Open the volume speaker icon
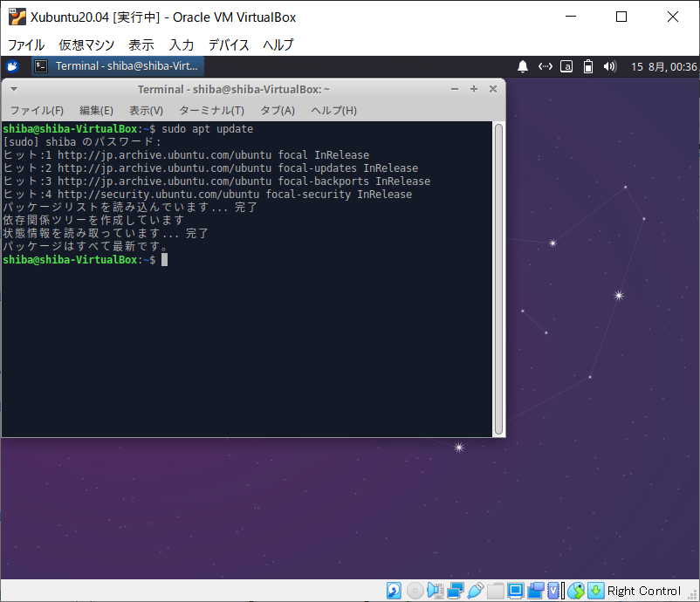The height and width of the screenshot is (602, 700). [610, 66]
